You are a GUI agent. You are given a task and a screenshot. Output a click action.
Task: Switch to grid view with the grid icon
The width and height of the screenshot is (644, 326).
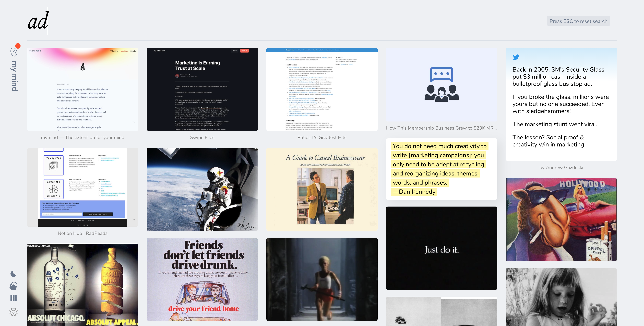point(14,298)
